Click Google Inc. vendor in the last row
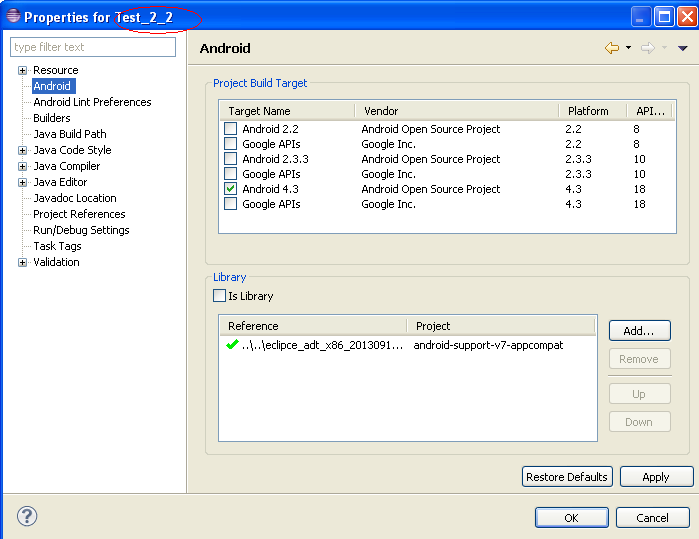699x539 pixels. (388, 204)
